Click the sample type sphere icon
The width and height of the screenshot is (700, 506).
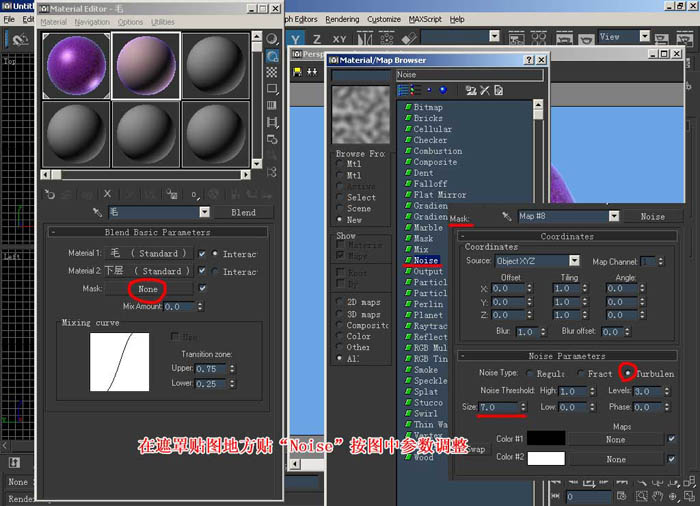[272, 39]
